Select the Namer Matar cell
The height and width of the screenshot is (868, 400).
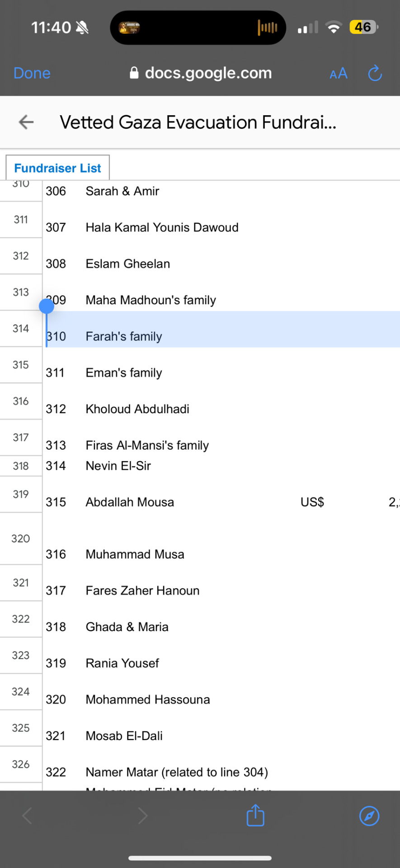(x=177, y=772)
